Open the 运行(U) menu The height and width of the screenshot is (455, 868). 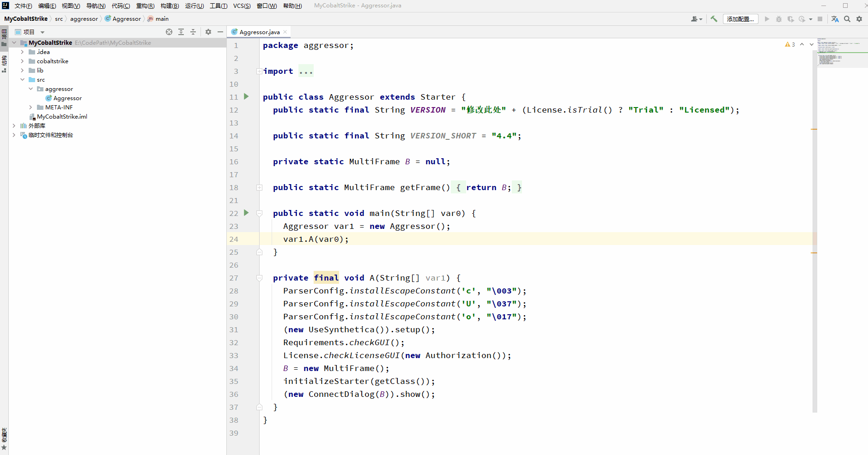point(194,6)
